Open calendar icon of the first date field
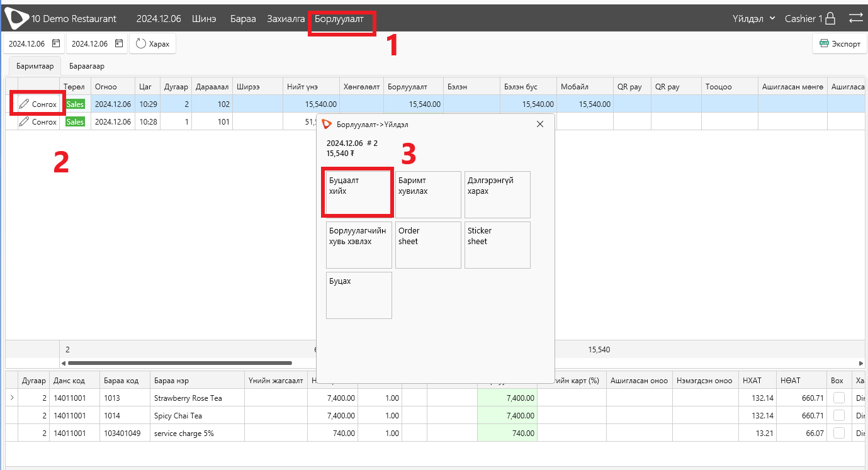The height and width of the screenshot is (470, 868). (x=56, y=43)
